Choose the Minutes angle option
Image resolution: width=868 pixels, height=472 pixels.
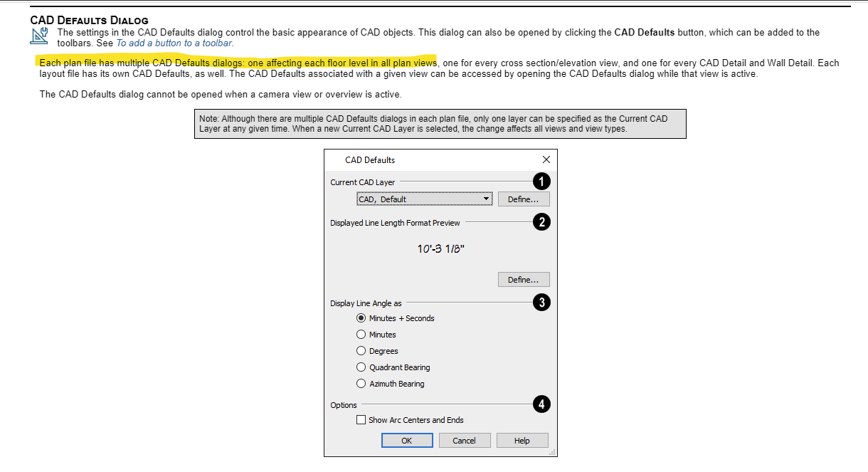(361, 335)
